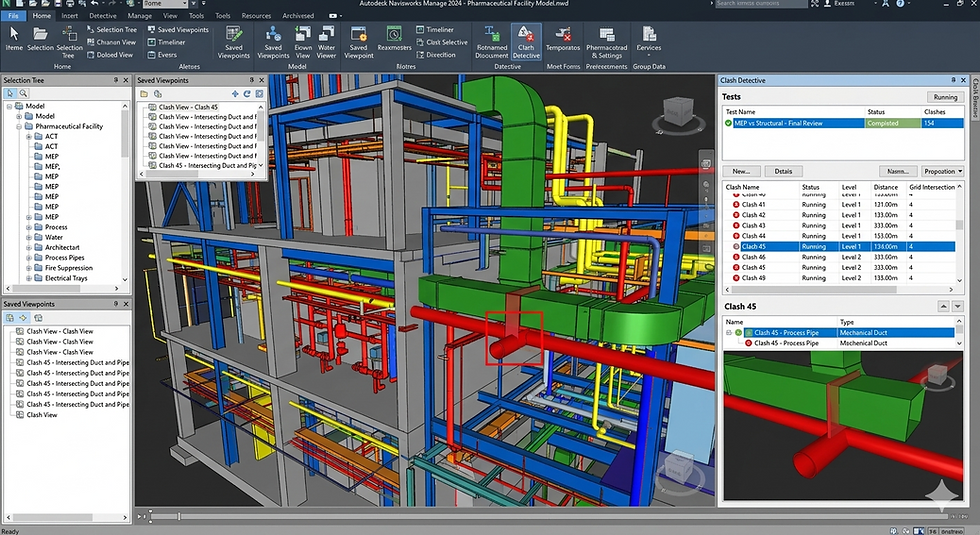The width and height of the screenshot is (980, 535).
Task: Click the select arrow icon in Selection Tree panel
Action: click(x=10, y=93)
